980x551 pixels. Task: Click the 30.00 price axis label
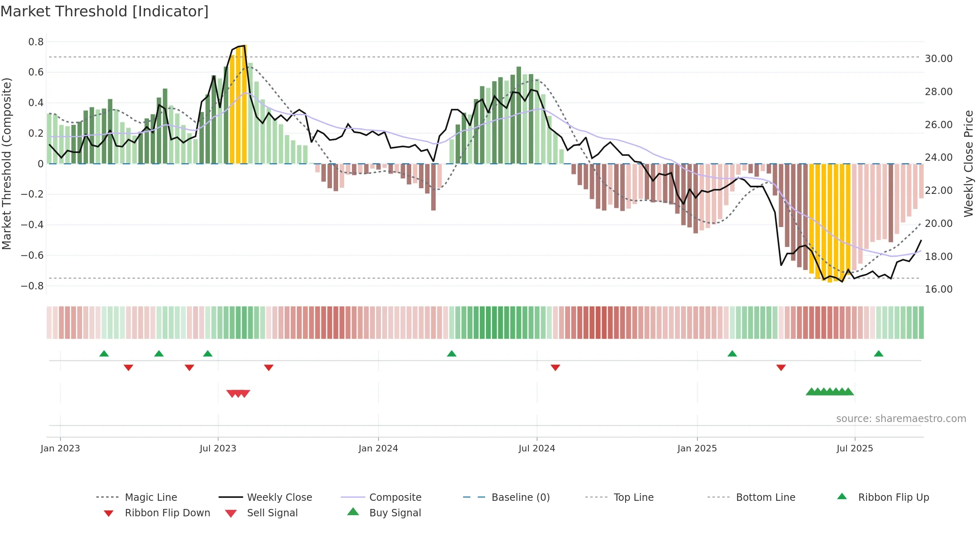coord(939,59)
